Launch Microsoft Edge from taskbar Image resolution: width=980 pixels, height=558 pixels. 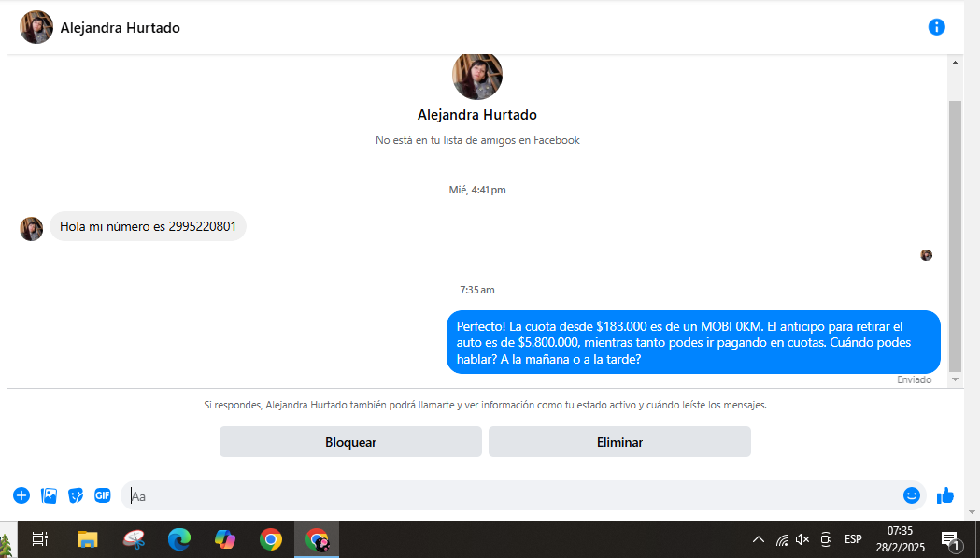coord(179,538)
